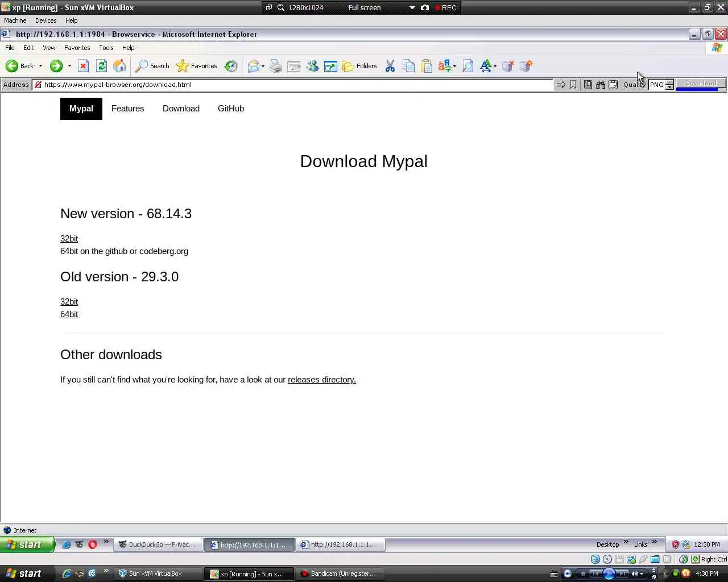Click the VirtualBox CD/DVD status icon
728x582 pixels.
click(607, 559)
